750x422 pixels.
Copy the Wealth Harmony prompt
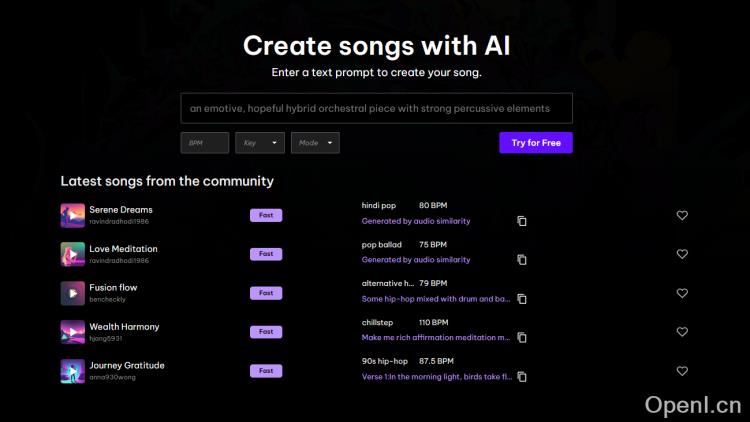[x=521, y=338]
